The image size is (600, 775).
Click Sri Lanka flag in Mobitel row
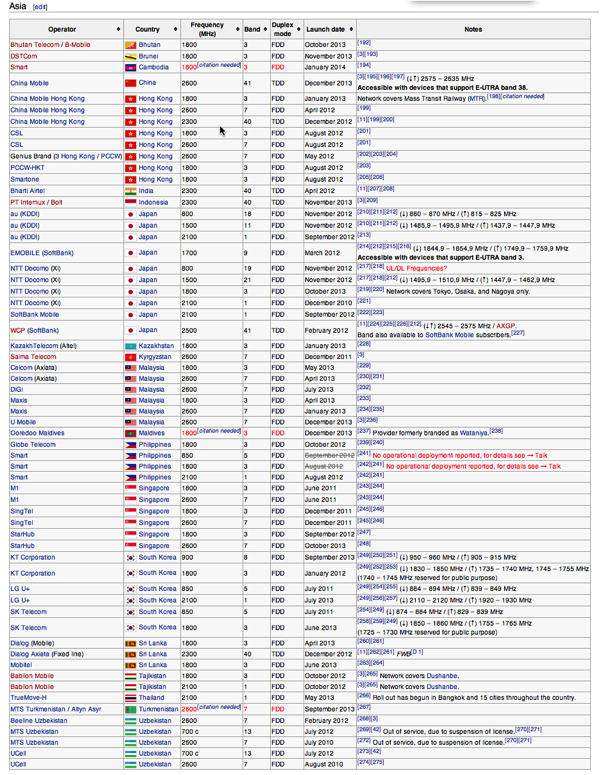coord(130,665)
